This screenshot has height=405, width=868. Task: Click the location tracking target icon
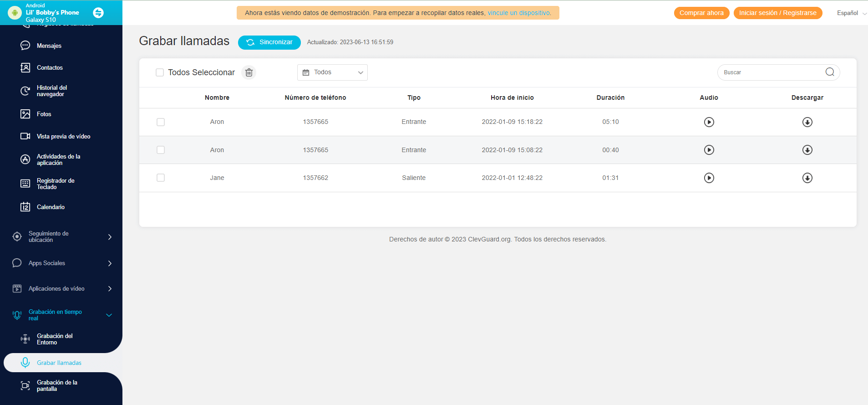click(x=17, y=236)
